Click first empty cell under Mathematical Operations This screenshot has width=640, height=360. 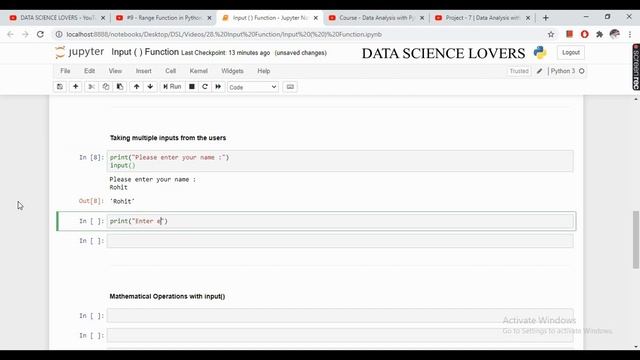pos(340,316)
